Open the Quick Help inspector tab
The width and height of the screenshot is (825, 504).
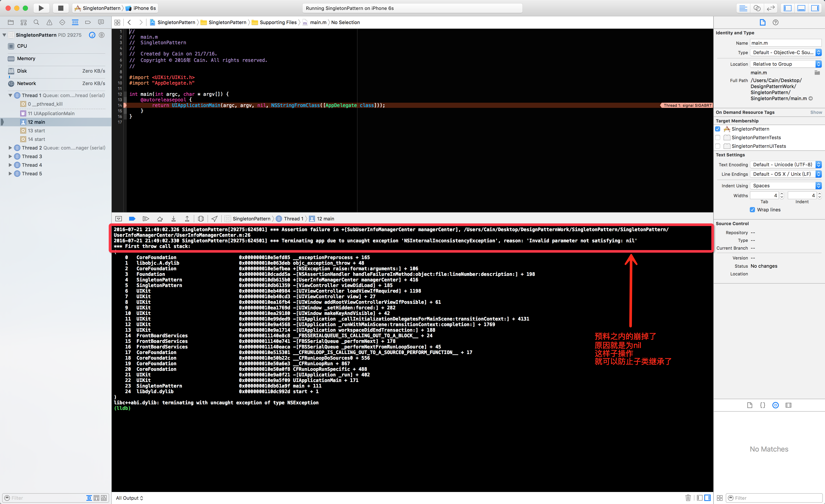[x=775, y=22]
